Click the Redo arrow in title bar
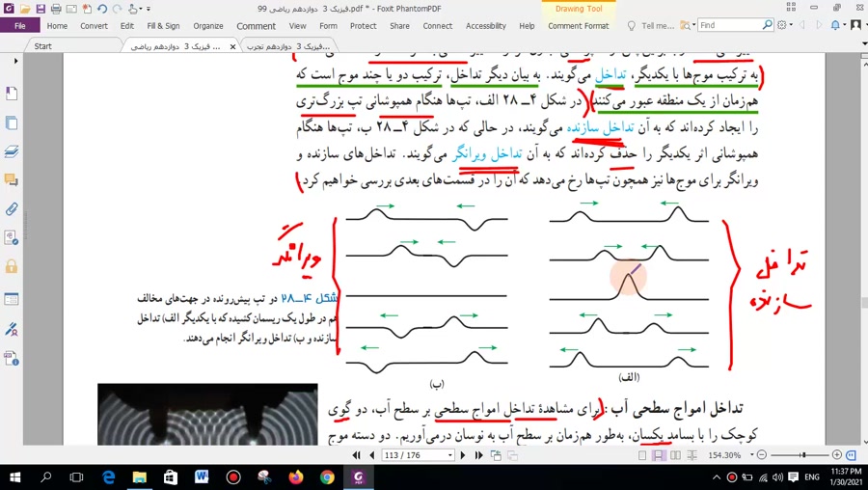The height and width of the screenshot is (490, 868). (x=117, y=9)
